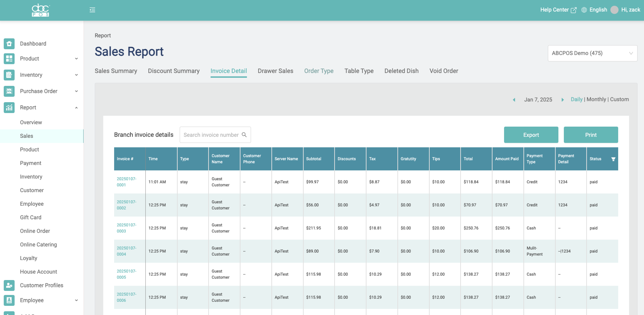Open the Online Catering report

click(38, 245)
